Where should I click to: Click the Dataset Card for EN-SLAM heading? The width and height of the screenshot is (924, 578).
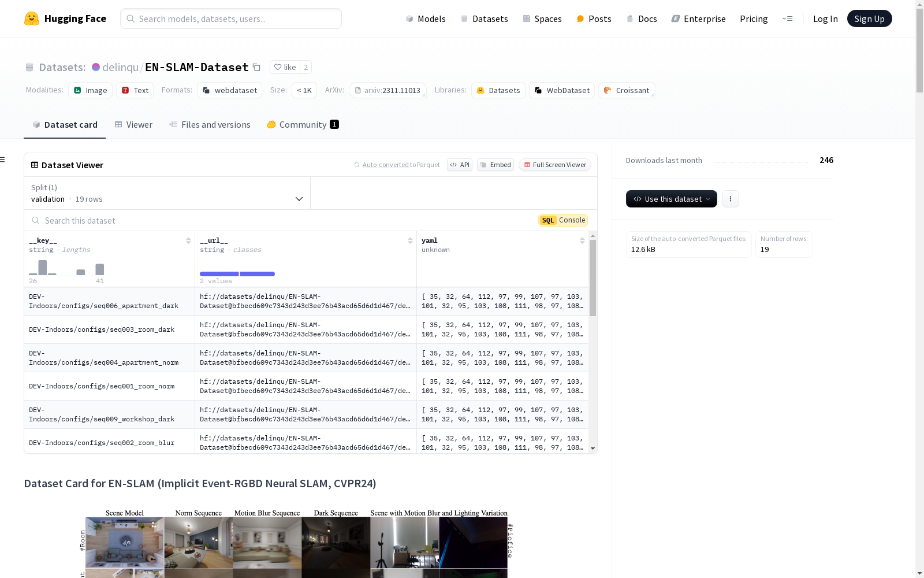point(200,483)
